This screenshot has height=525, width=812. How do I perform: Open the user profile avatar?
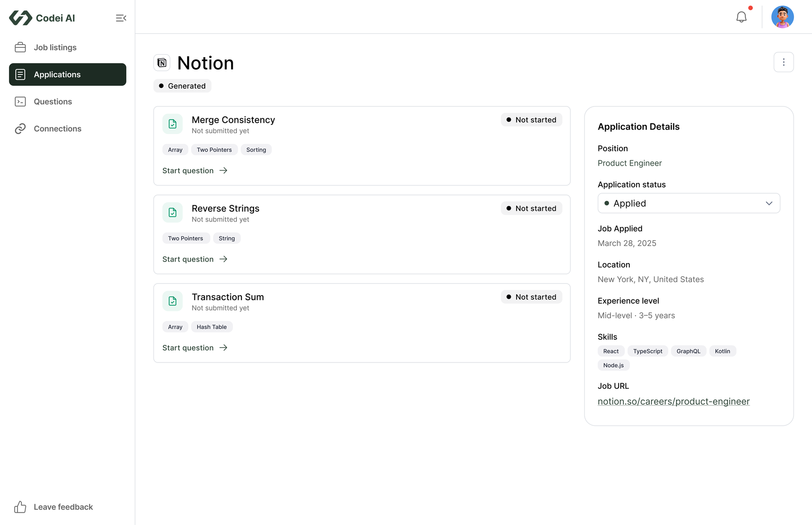pos(782,17)
